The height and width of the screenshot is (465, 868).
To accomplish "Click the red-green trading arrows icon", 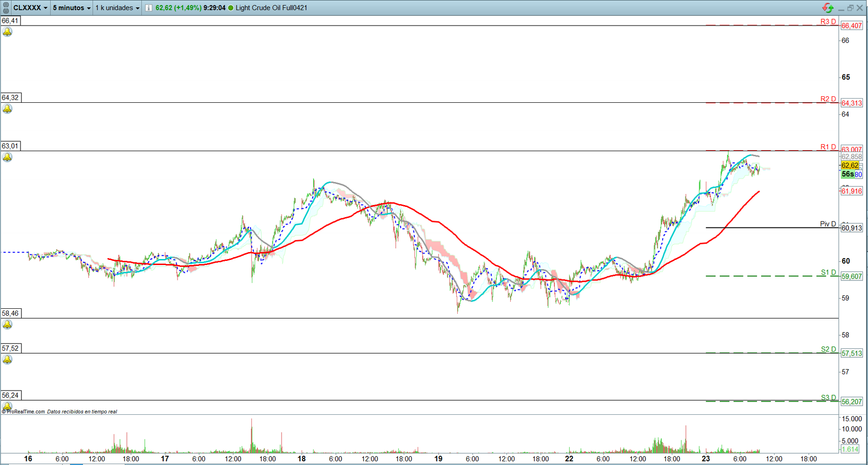I will (x=828, y=8).
